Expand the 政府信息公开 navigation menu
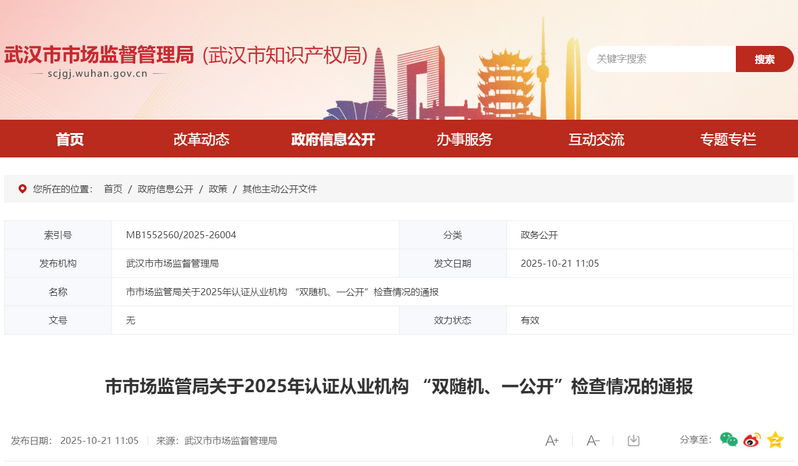Viewport: 798px width, 466px height. [333, 140]
